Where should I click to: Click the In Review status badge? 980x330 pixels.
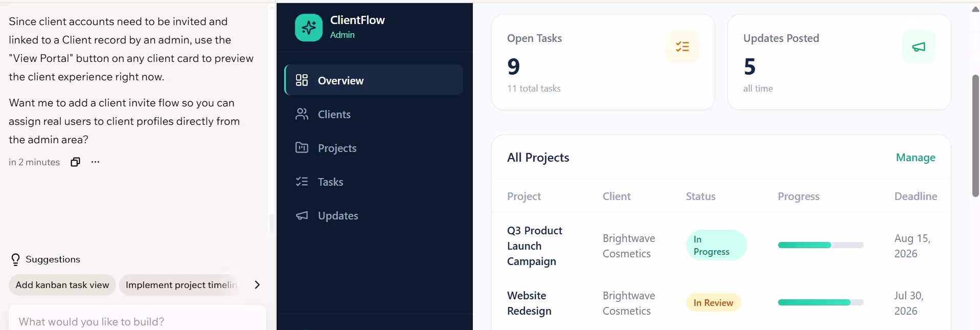pos(713,302)
